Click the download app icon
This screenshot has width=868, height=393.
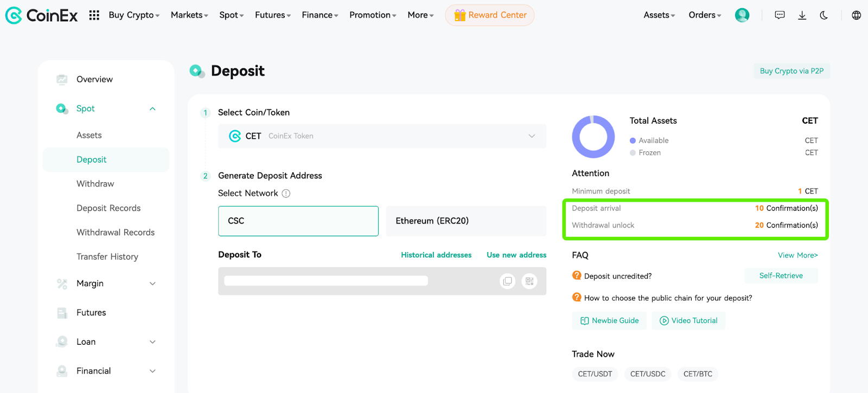(802, 15)
